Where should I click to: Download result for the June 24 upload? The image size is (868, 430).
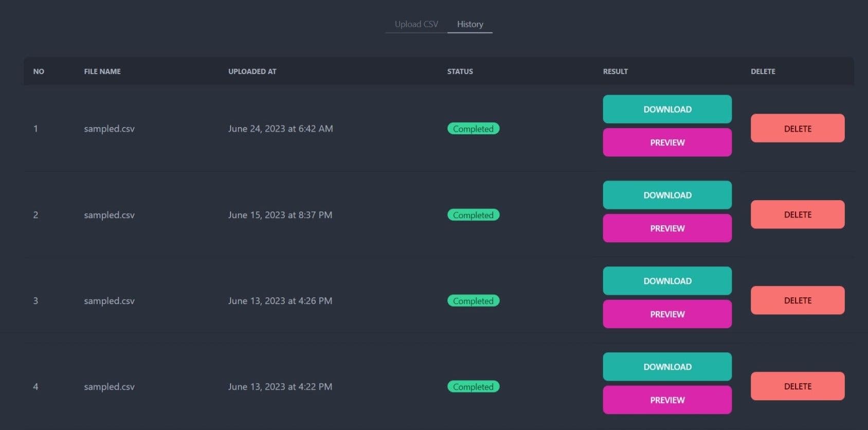[x=667, y=109]
